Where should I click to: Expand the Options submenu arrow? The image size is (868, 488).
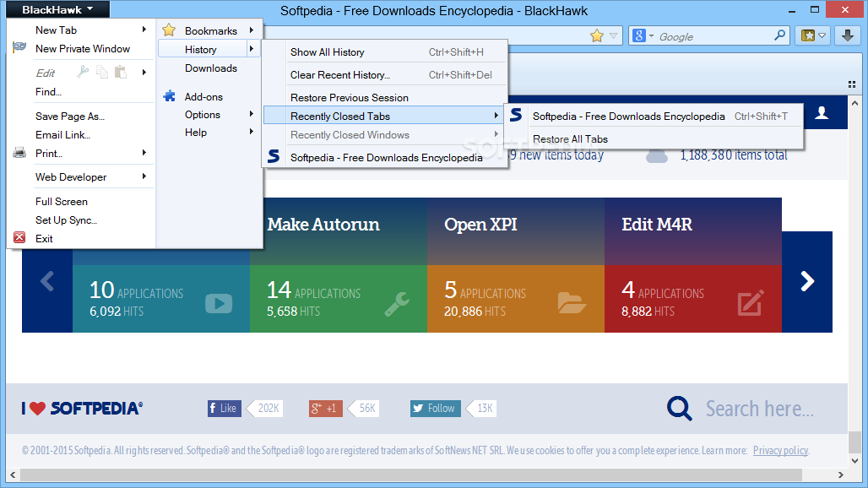tap(252, 114)
